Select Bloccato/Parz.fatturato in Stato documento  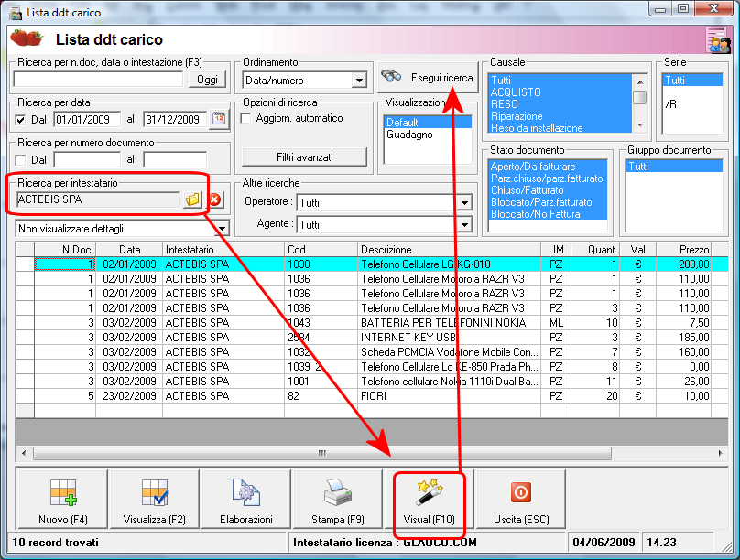(x=548, y=202)
